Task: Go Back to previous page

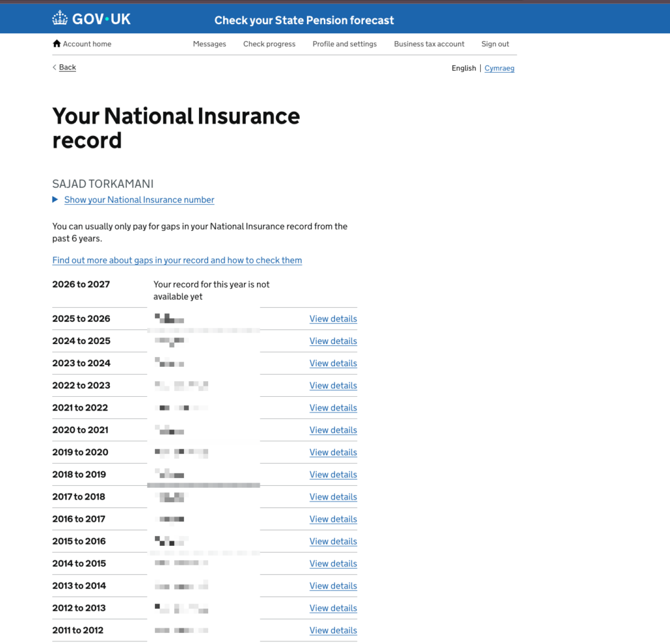Action: tap(67, 67)
